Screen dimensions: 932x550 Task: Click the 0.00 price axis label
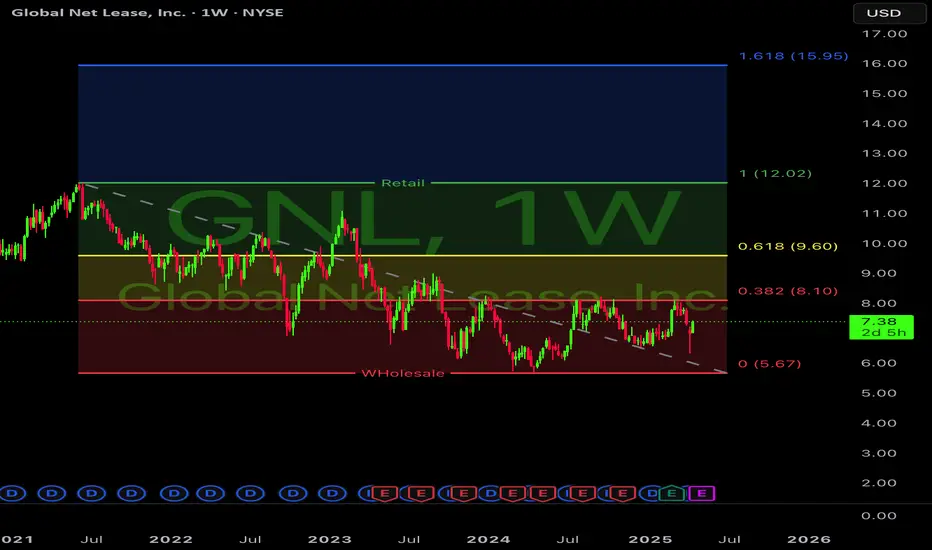(x=879, y=516)
